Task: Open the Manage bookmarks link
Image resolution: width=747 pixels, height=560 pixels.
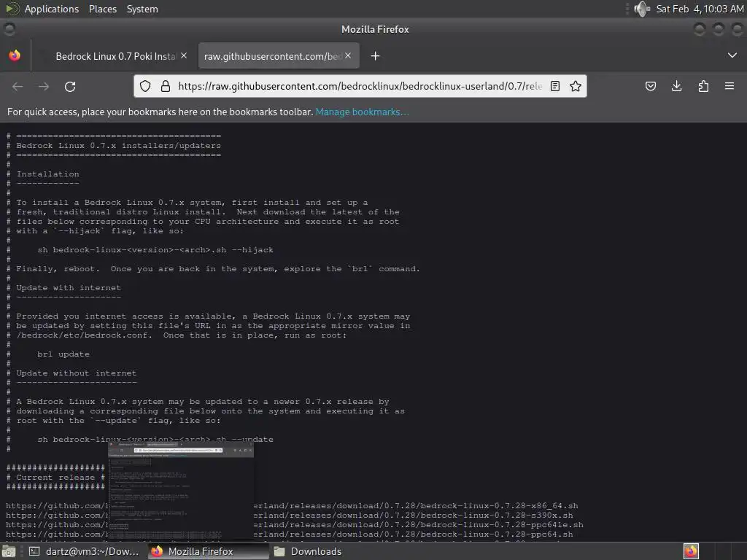Action: tap(362, 112)
